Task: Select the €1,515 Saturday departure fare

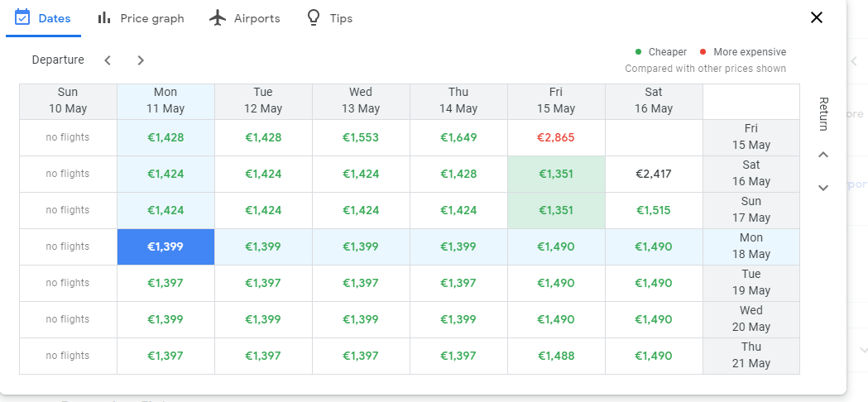Action: [654, 210]
